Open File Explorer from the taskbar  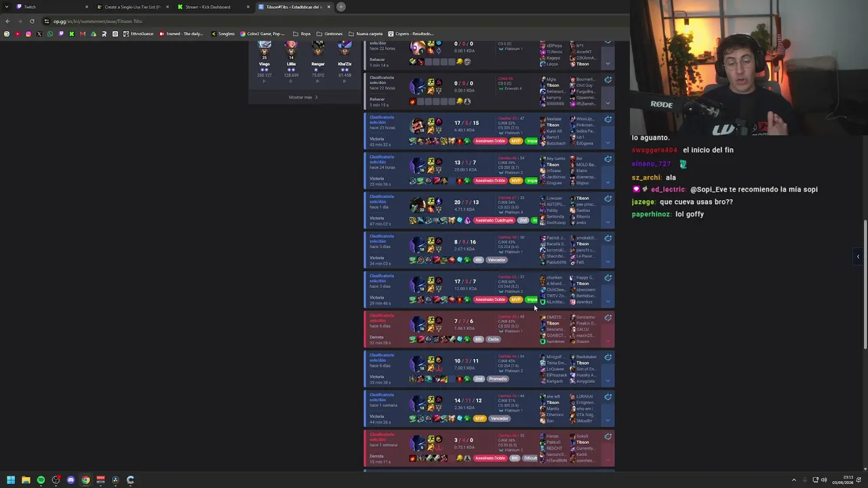pyautogui.click(x=26, y=480)
